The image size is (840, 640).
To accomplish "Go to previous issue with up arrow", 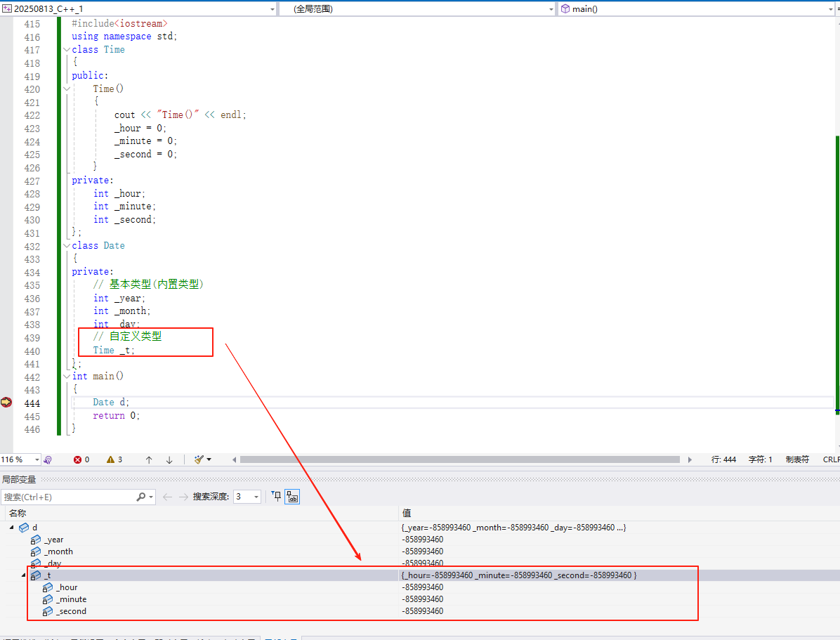I will (149, 460).
